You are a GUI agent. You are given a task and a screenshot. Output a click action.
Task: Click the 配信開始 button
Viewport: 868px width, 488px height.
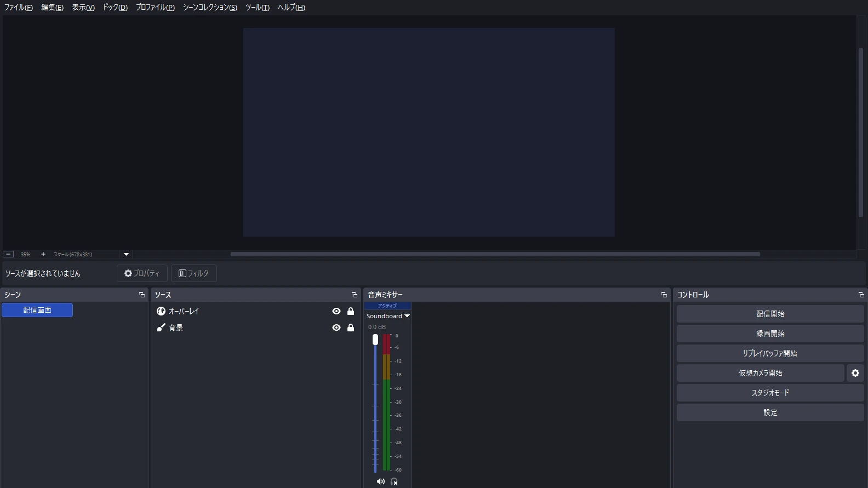point(770,314)
